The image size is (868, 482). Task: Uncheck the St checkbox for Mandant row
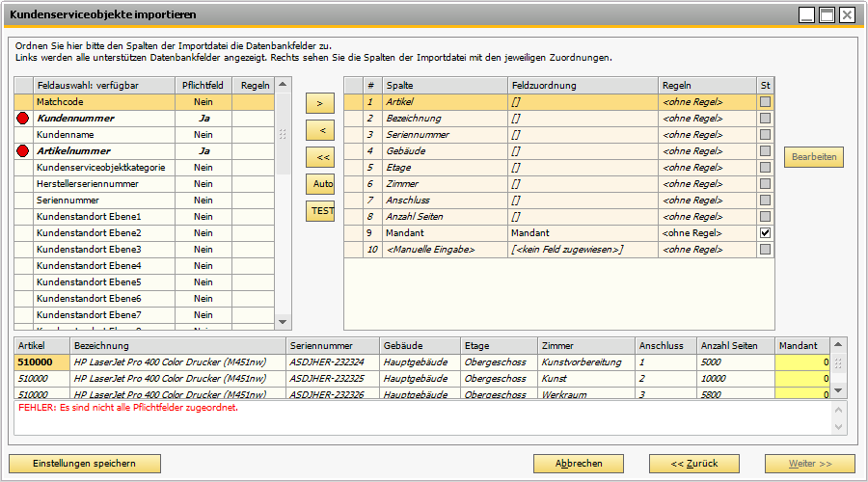pos(765,232)
